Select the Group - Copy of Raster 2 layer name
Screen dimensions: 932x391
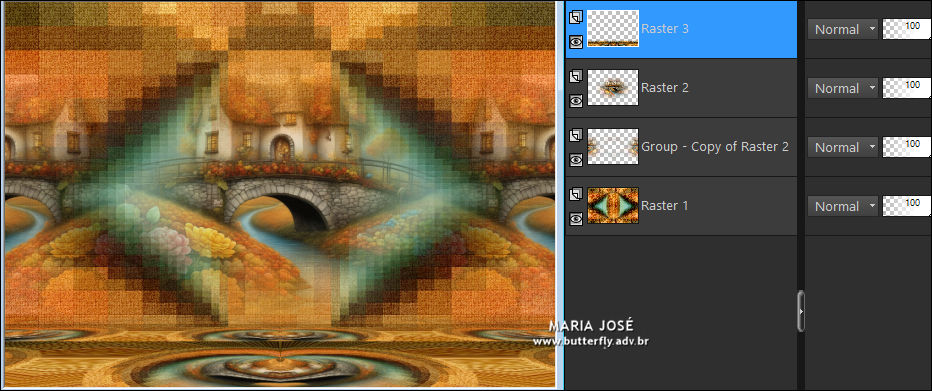click(715, 147)
